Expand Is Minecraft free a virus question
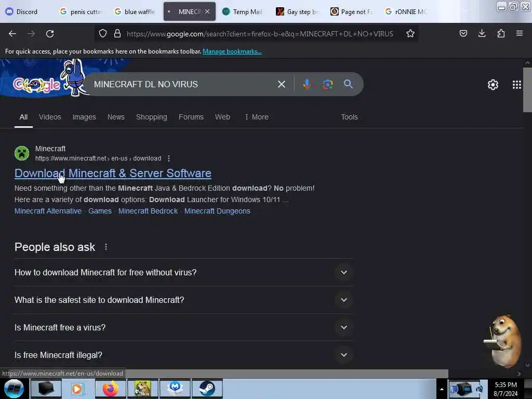The height and width of the screenshot is (399, 532). click(x=183, y=327)
